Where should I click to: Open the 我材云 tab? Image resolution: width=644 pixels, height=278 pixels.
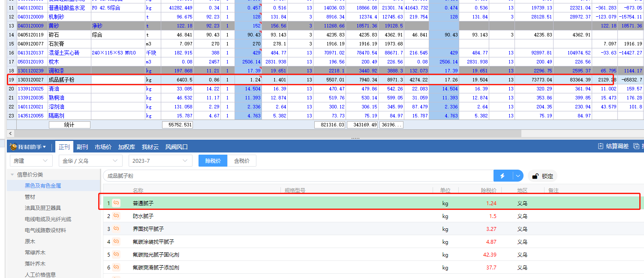coord(150,147)
